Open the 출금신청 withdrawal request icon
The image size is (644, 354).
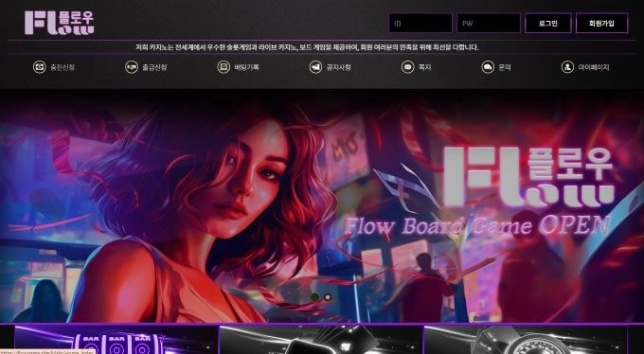click(132, 67)
